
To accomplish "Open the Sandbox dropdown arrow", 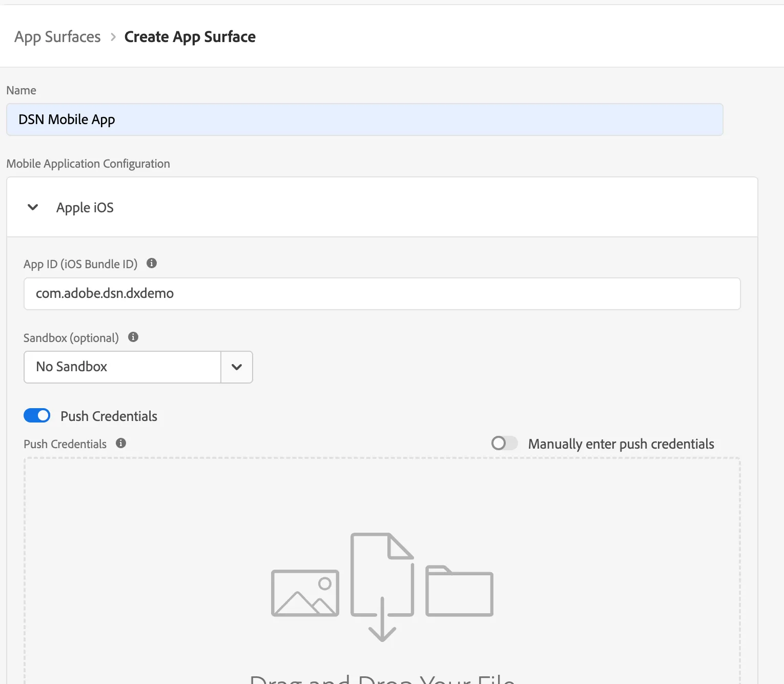I will point(237,367).
